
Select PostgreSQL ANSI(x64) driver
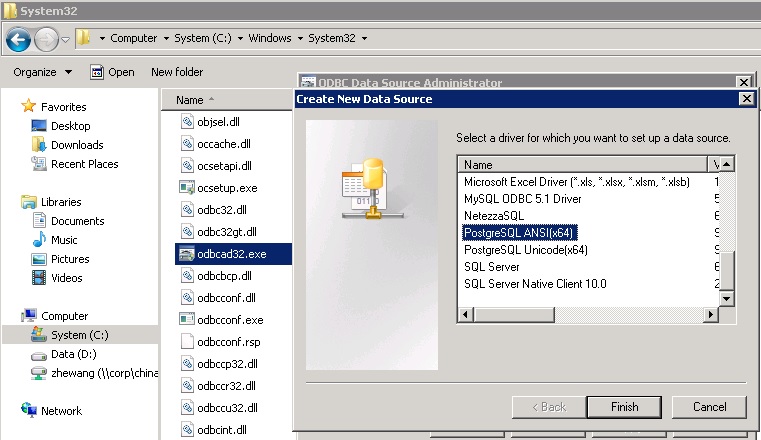click(519, 233)
